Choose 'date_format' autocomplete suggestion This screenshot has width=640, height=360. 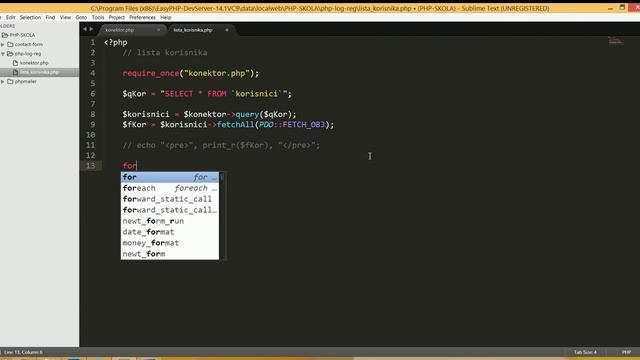pyautogui.click(x=170, y=232)
